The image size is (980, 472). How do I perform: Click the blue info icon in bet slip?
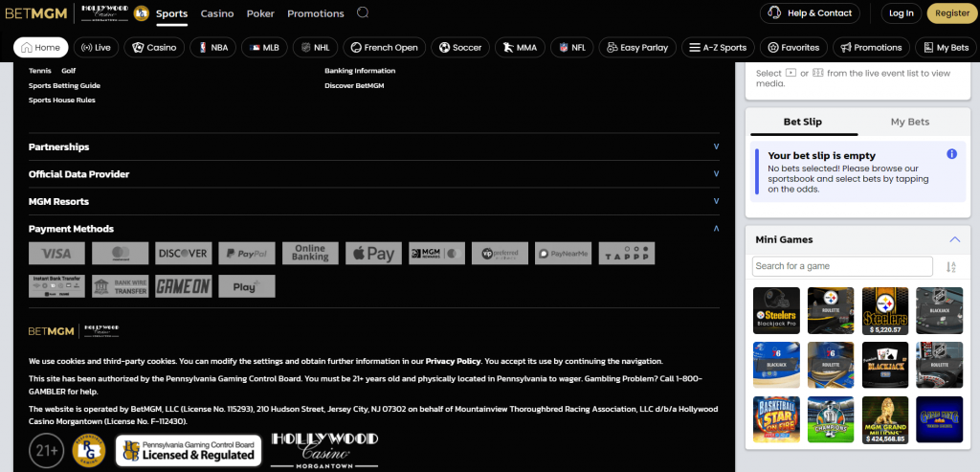[951, 154]
